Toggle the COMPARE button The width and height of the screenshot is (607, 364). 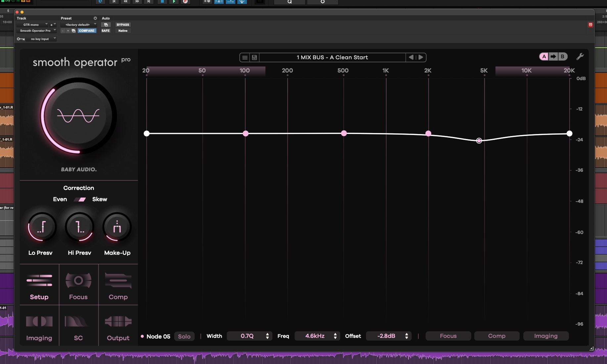point(87,31)
